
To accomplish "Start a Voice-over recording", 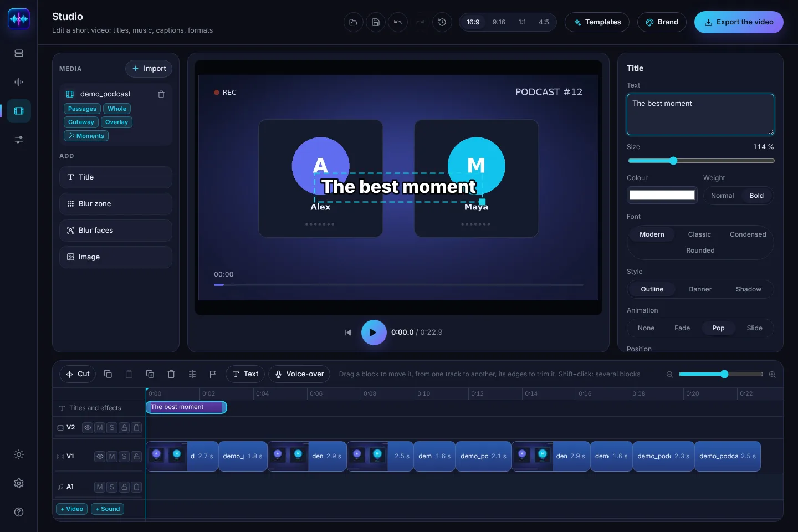I will click(299, 374).
